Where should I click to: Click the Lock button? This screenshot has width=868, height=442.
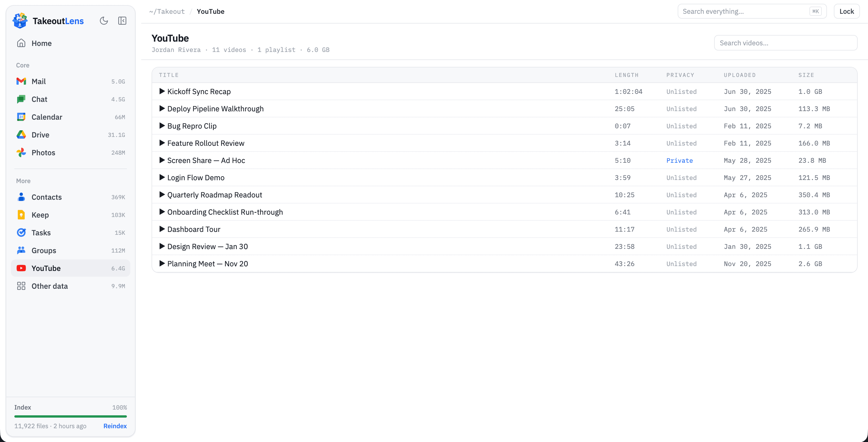(x=846, y=11)
